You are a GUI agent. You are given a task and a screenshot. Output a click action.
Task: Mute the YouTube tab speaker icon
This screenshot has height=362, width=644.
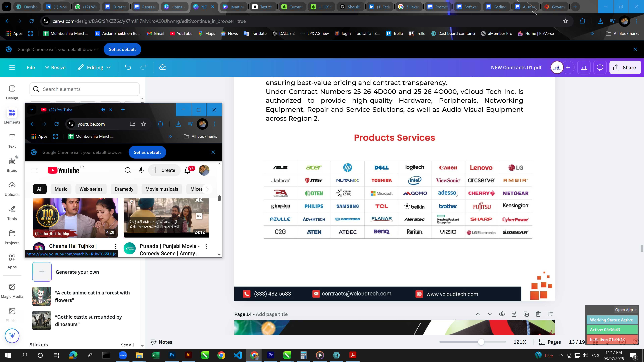[103, 110]
